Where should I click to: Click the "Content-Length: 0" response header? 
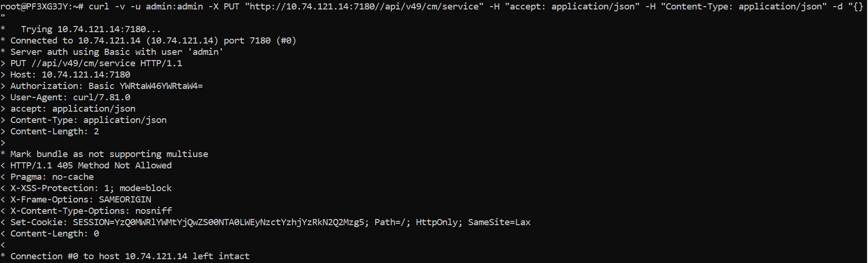54,234
